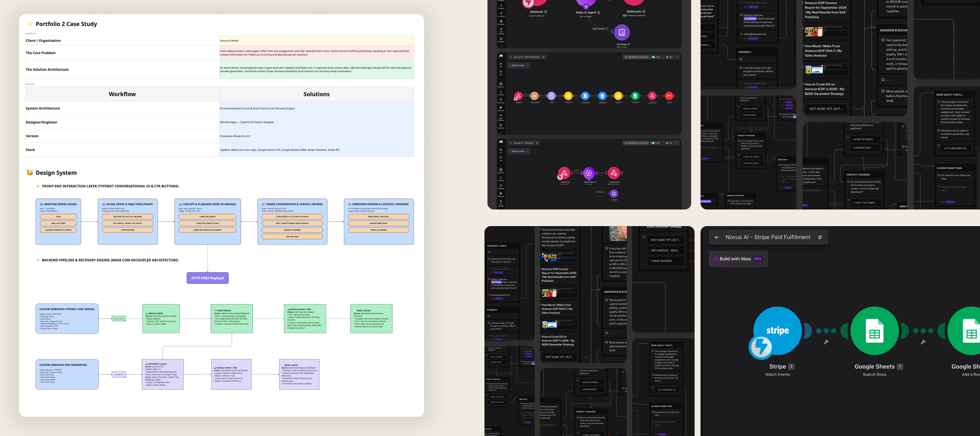This screenshot has width=980, height=436.
Task: Click 'Portfolio 2 Case Study' title
Action: (x=66, y=24)
